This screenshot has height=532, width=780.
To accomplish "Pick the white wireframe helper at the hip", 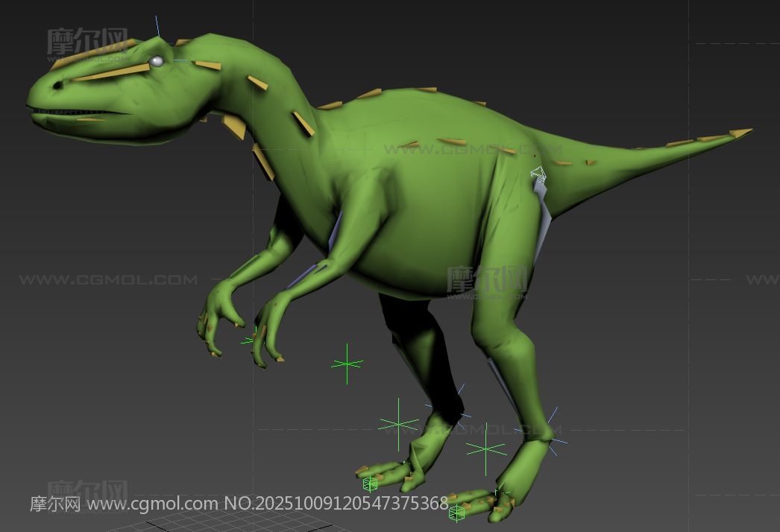I will coord(538,175).
